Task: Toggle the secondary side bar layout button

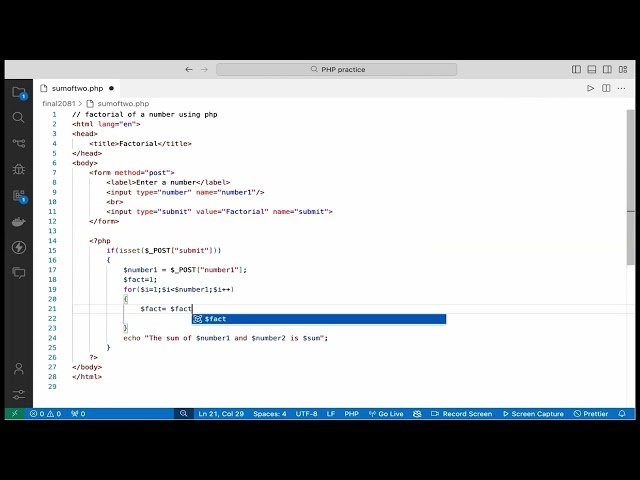Action: pos(605,70)
